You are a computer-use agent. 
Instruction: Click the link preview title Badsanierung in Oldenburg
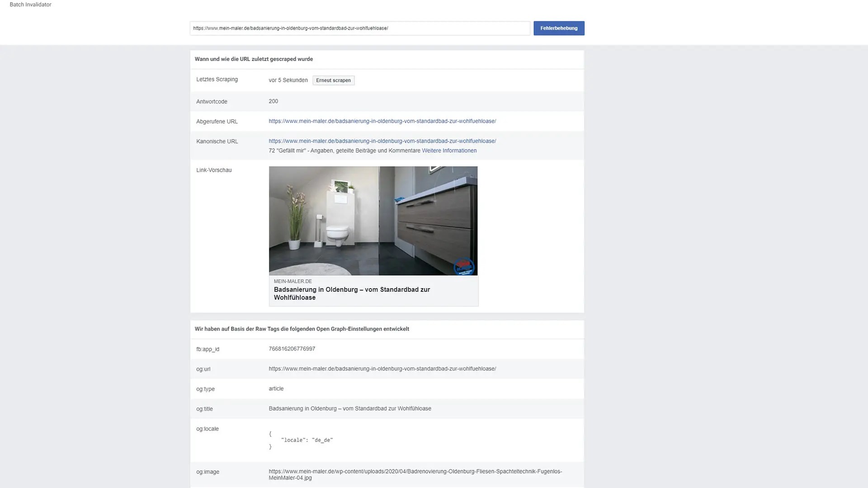351,293
